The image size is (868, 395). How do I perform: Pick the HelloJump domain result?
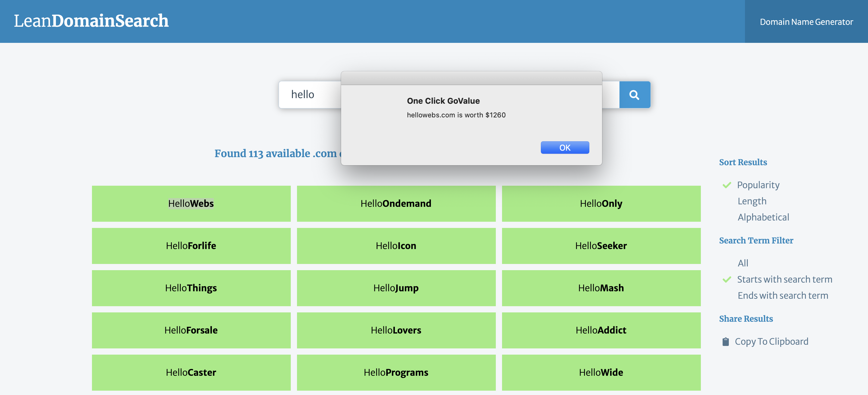point(396,288)
